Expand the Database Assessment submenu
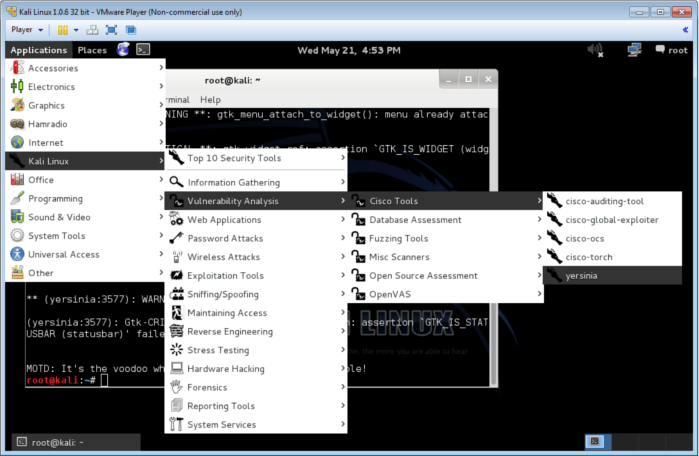The width and height of the screenshot is (699, 456). click(415, 220)
